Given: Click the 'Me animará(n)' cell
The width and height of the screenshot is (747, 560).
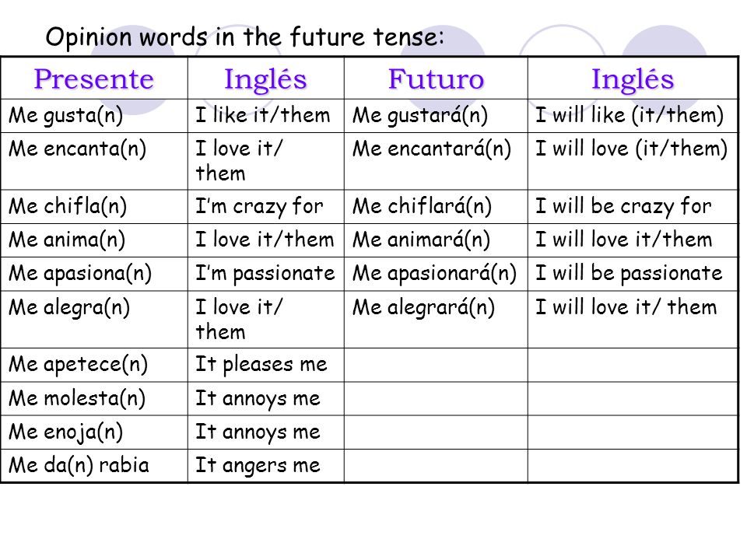Looking at the screenshot, I should click(x=436, y=240).
